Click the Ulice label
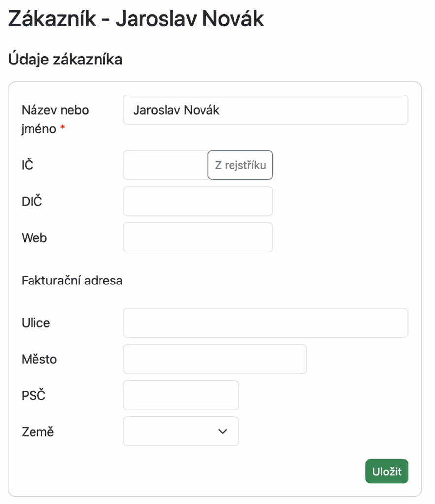 tap(35, 323)
